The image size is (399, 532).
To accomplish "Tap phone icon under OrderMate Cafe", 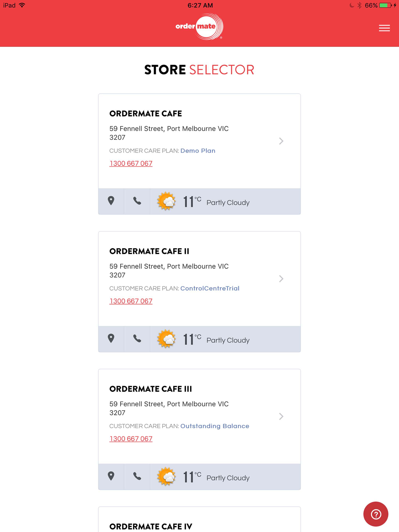I will tap(137, 201).
